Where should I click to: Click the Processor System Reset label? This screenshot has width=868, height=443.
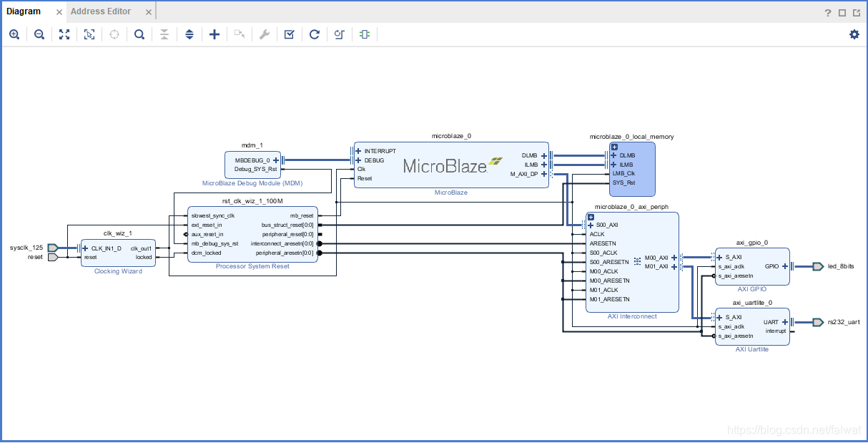(x=252, y=266)
